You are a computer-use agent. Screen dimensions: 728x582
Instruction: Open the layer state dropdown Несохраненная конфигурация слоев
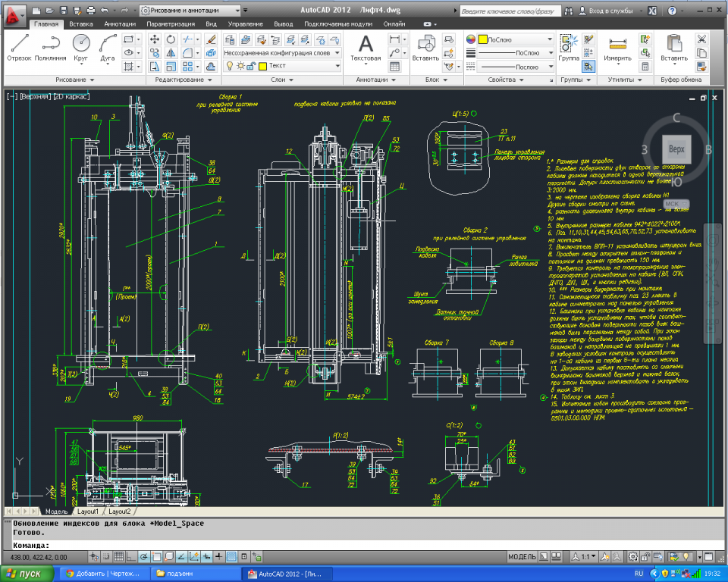[x=282, y=53]
